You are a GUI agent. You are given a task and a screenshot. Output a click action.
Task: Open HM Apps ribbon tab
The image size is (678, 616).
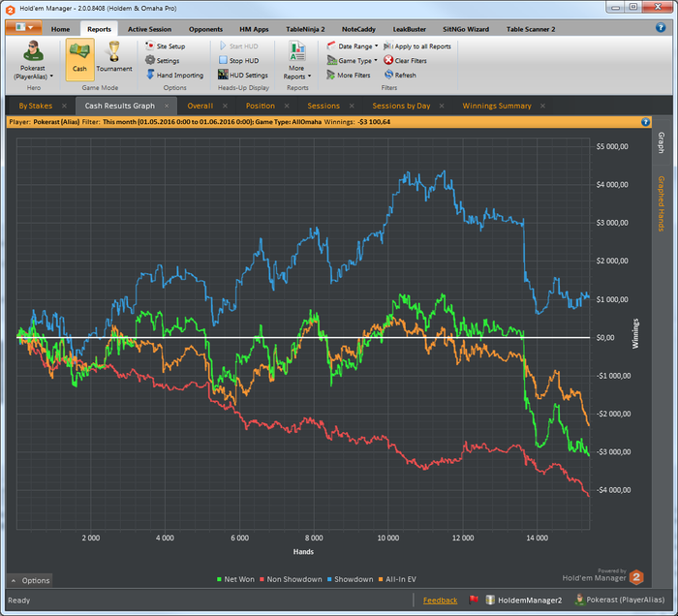pyautogui.click(x=254, y=29)
